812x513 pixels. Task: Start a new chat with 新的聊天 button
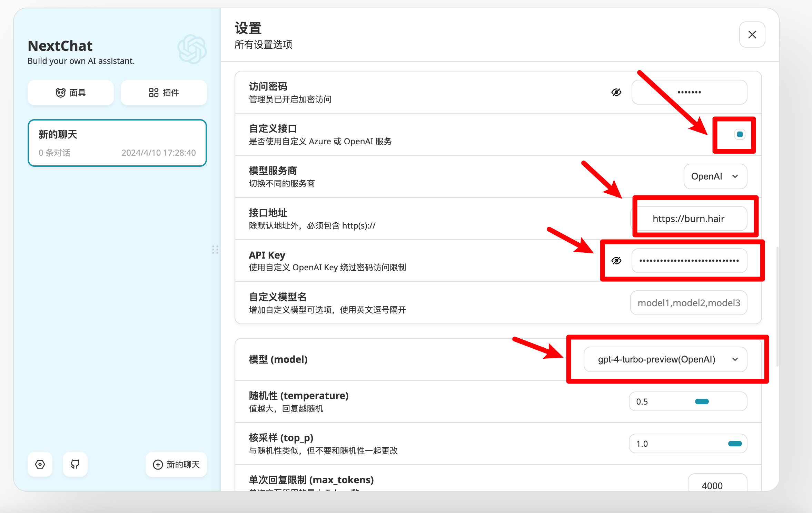176,464
